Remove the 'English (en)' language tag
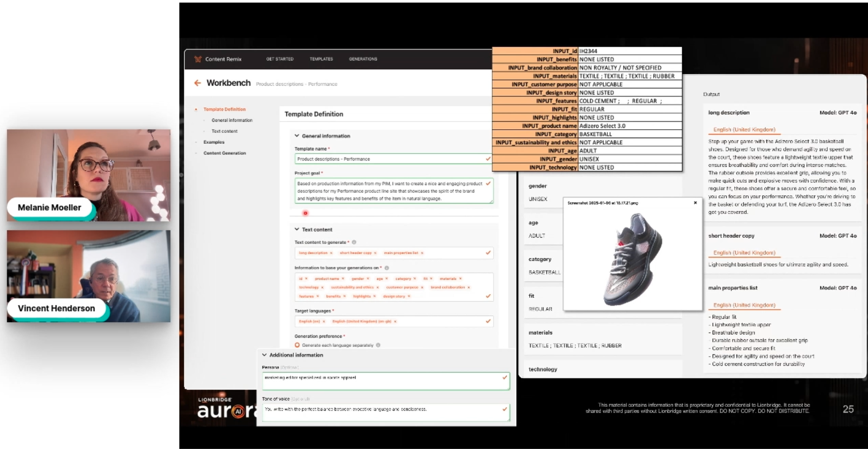The image size is (868, 449). 324,322
